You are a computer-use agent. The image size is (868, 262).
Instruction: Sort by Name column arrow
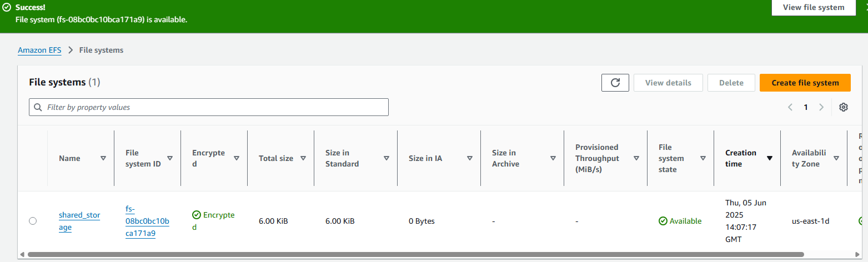103,158
